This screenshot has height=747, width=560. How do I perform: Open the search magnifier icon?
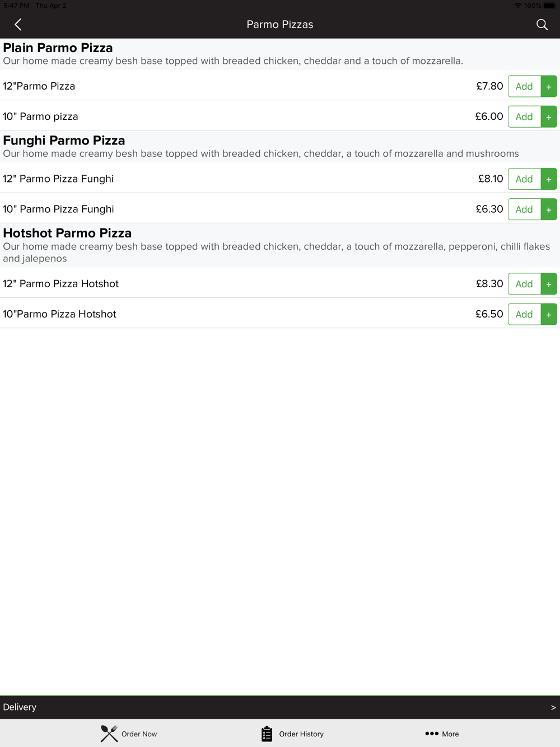click(542, 25)
